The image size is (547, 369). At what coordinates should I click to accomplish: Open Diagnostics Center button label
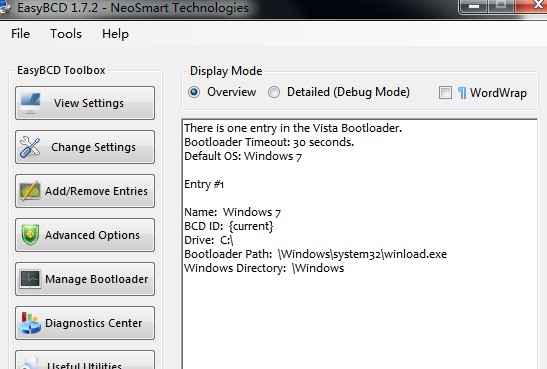tap(93, 323)
